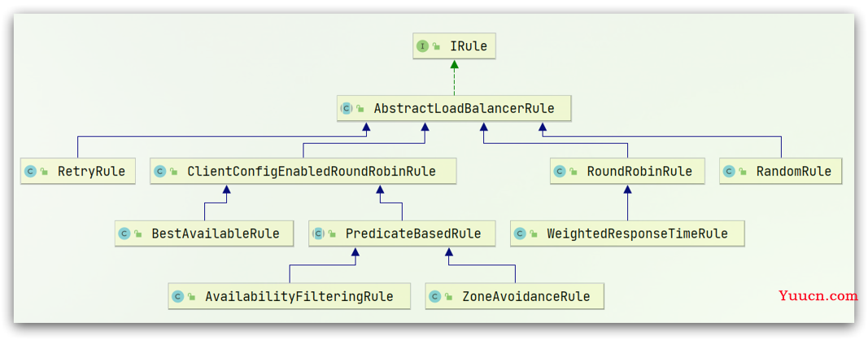Select the AvailabilityFilteringRule node label
The width and height of the screenshot is (868, 340).
pos(299,296)
